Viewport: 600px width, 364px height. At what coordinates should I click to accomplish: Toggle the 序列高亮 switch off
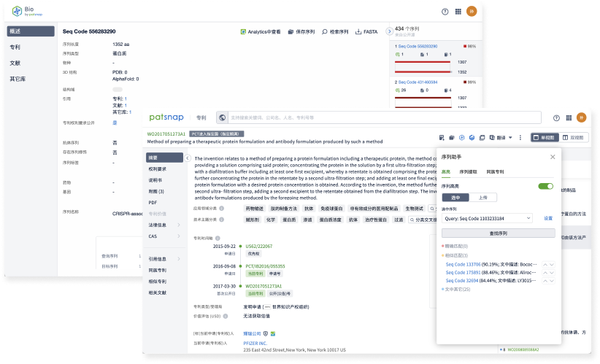point(545,186)
